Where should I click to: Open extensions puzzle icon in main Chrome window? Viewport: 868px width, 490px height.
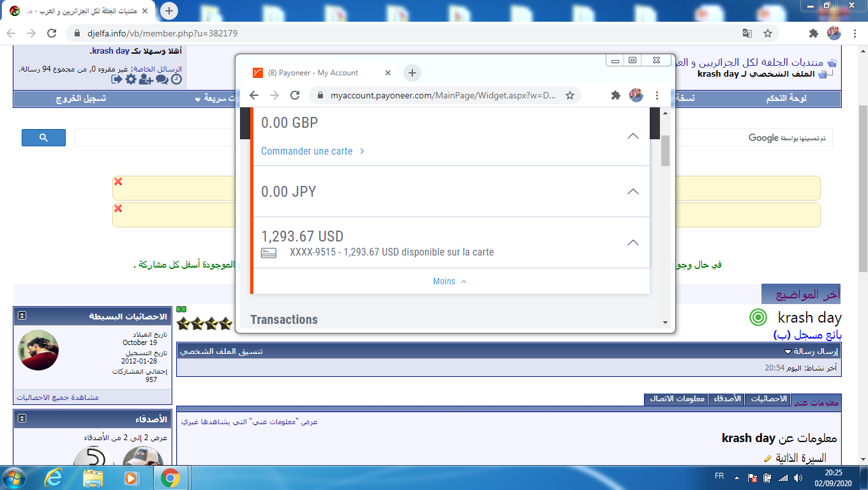(813, 33)
